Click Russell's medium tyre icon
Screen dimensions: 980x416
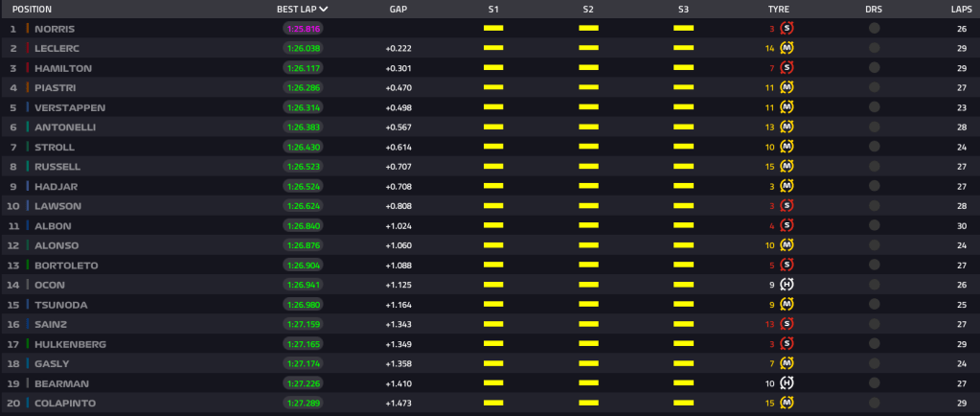786,167
